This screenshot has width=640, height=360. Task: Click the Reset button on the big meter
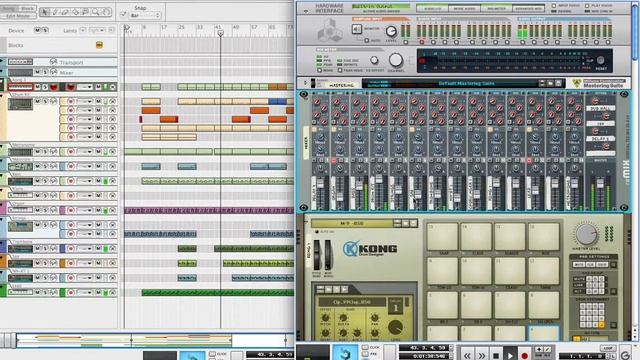600,60
